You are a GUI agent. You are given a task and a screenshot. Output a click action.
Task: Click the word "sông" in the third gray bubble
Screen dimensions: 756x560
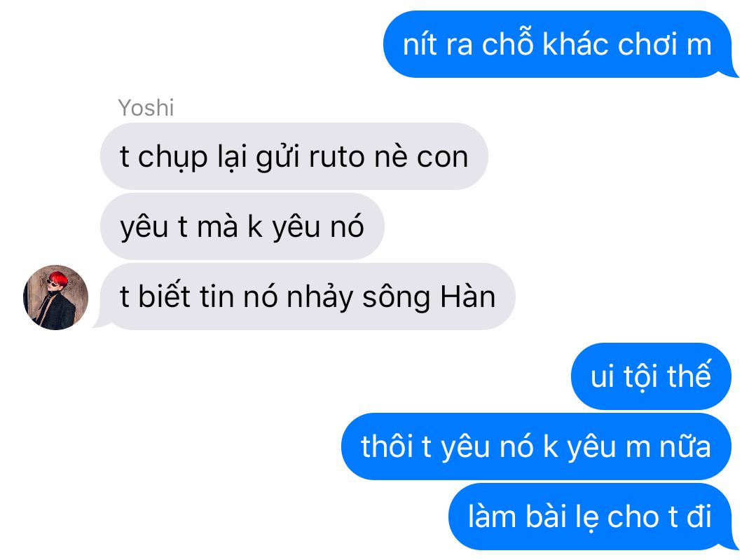click(x=396, y=298)
